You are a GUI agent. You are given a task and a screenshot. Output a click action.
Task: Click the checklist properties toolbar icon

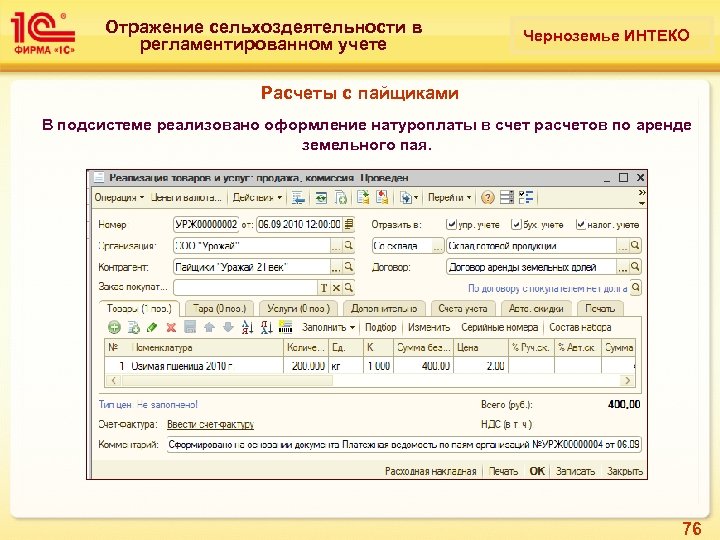pos(526,198)
